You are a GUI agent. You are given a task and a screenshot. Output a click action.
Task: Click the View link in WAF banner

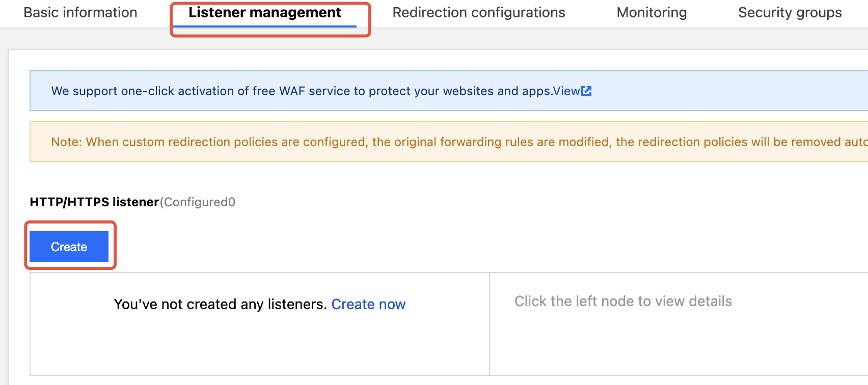click(x=566, y=91)
